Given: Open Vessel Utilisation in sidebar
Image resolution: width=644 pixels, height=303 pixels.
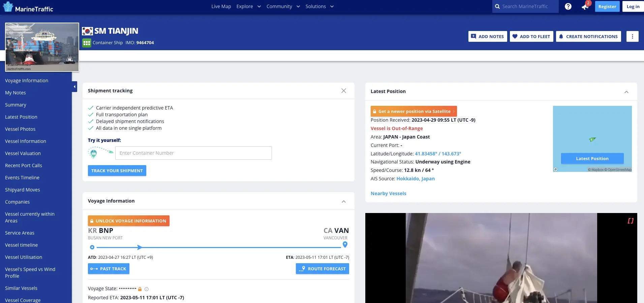Looking at the screenshot, I should pos(24,257).
